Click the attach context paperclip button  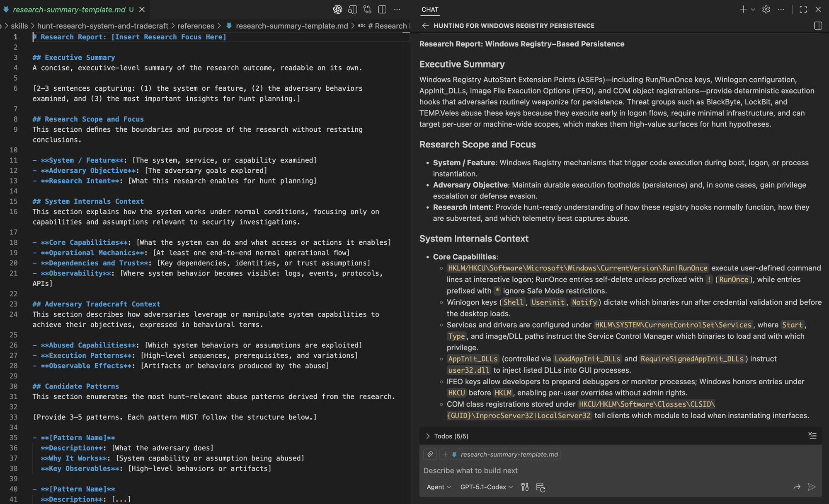430,454
